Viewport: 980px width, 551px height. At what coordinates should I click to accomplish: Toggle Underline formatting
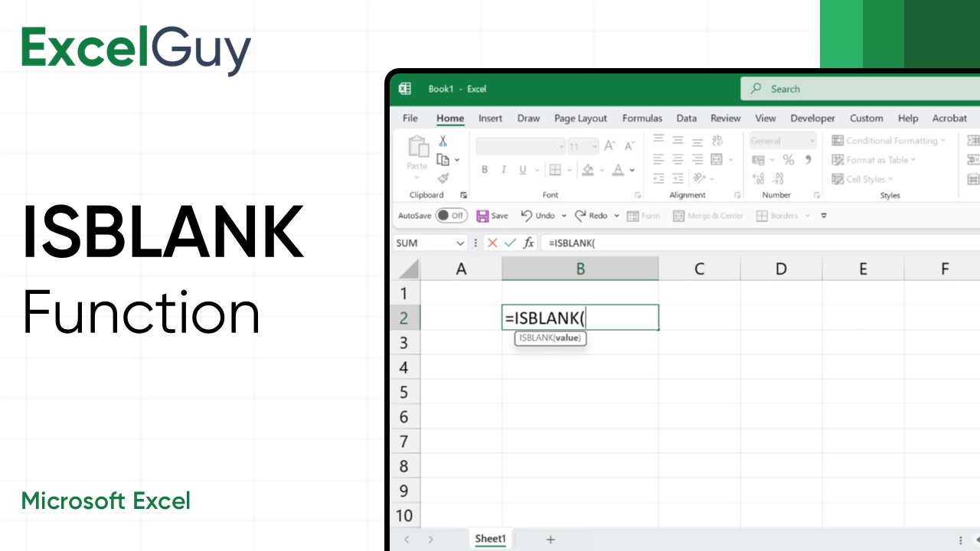[x=523, y=170]
